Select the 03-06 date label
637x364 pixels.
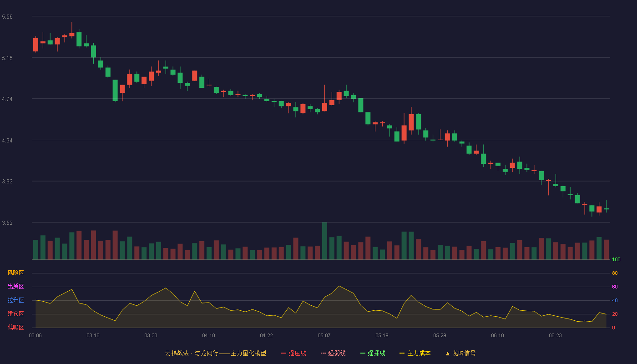coord(35,335)
